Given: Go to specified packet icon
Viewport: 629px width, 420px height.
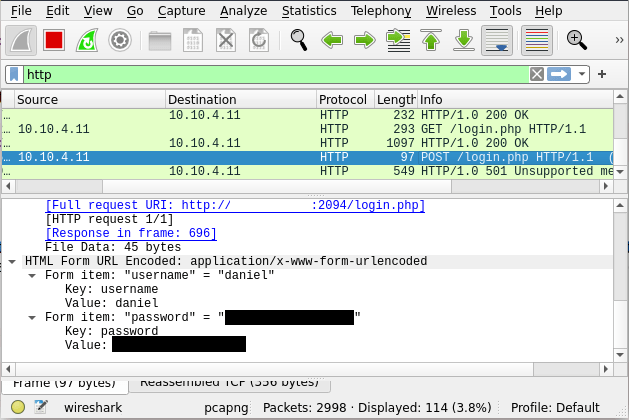Looking at the screenshot, I should tap(398, 40).
